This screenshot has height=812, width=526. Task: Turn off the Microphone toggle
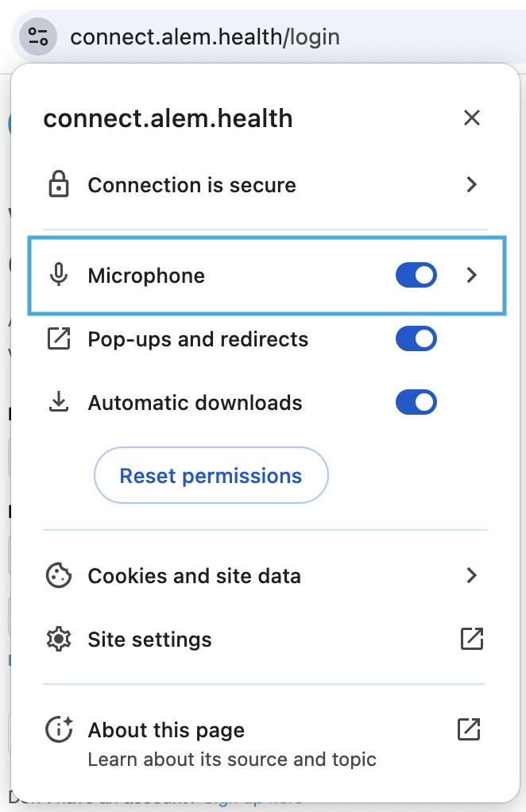pos(416,275)
